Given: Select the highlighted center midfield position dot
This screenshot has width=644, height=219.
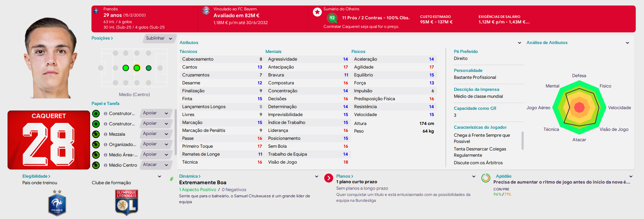Looking at the screenshot, I should click(x=137, y=68).
